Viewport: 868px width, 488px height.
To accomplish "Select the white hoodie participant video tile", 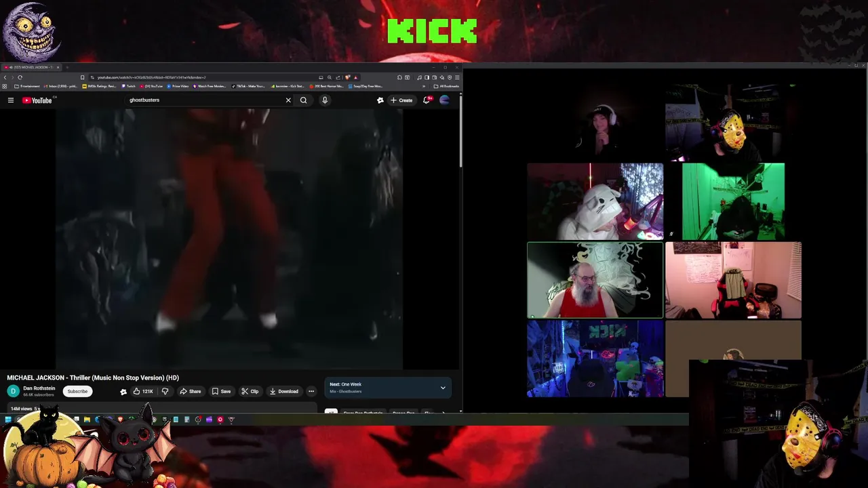I will (595, 201).
